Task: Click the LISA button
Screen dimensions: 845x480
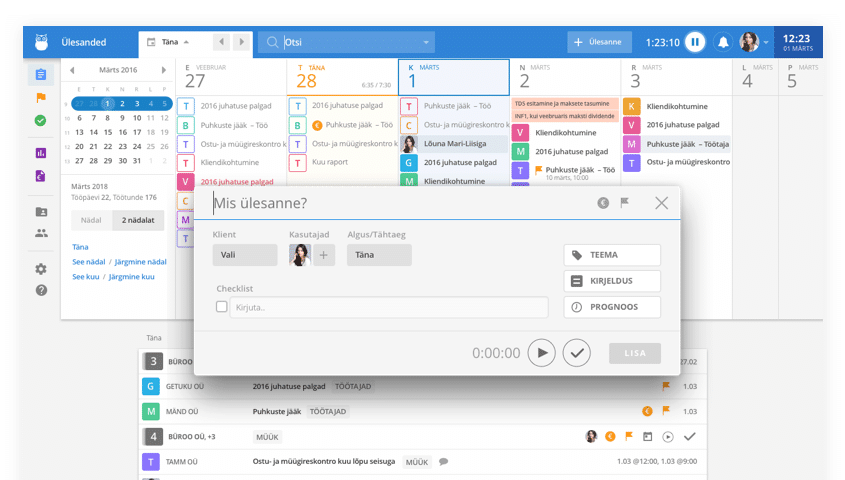Action: [635, 353]
